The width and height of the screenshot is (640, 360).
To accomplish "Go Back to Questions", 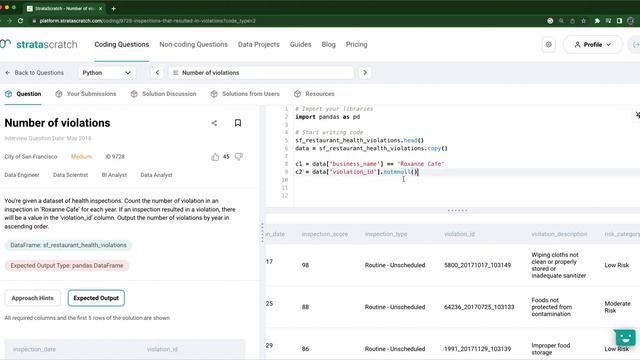I will coord(34,73).
